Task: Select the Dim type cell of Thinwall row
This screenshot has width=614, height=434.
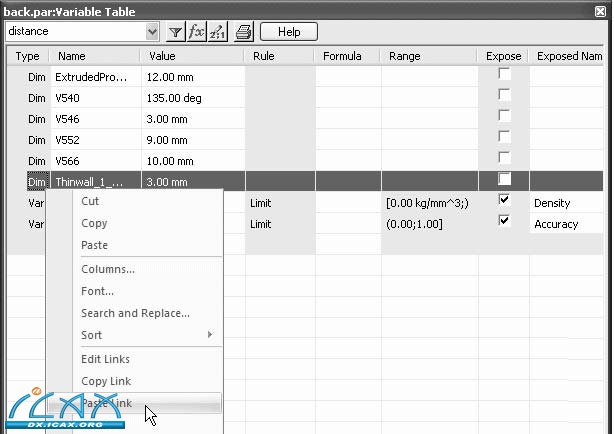Action: 37,182
